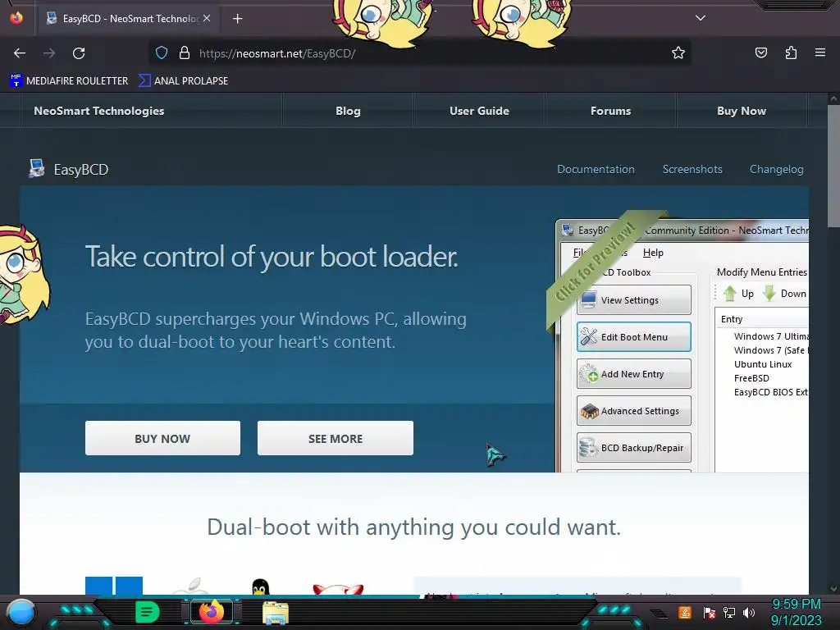The width and height of the screenshot is (840, 630).
Task: Bookmark this page with the star
Action: tap(678, 52)
